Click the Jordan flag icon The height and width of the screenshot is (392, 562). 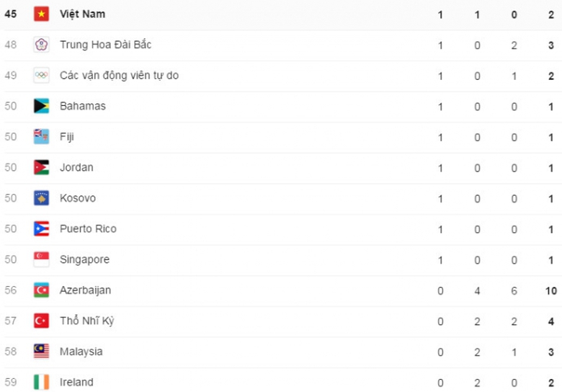point(41,167)
